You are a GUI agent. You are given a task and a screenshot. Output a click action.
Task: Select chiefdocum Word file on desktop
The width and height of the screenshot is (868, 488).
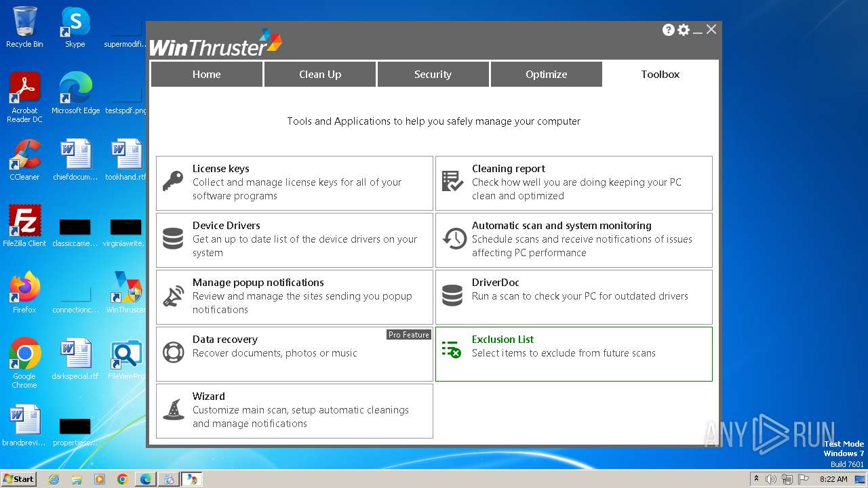[x=75, y=160]
